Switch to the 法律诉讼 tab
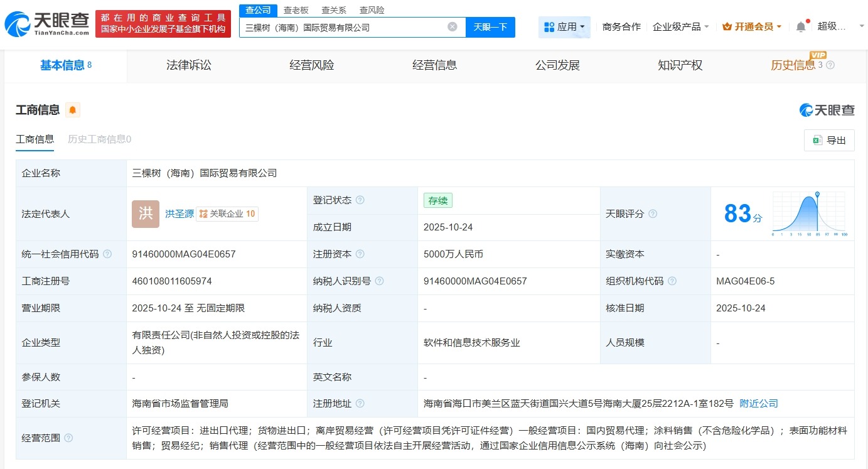 (x=189, y=65)
